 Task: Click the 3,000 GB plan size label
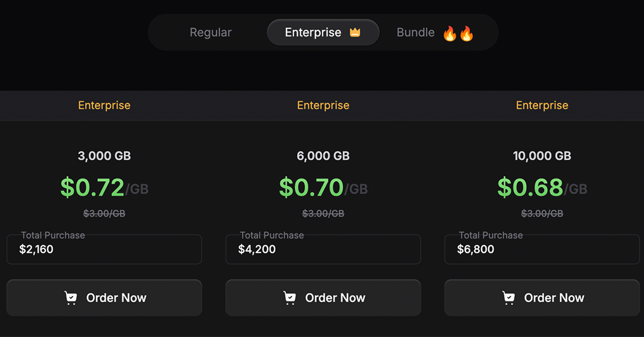pos(104,156)
